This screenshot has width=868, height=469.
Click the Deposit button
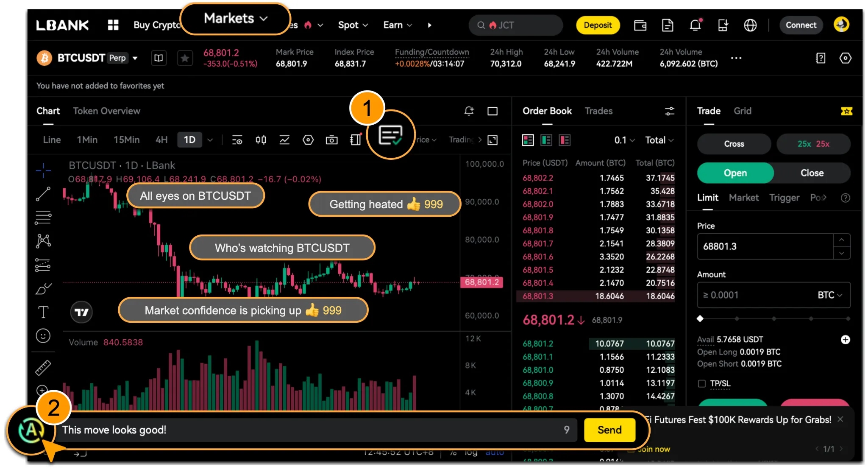(597, 25)
